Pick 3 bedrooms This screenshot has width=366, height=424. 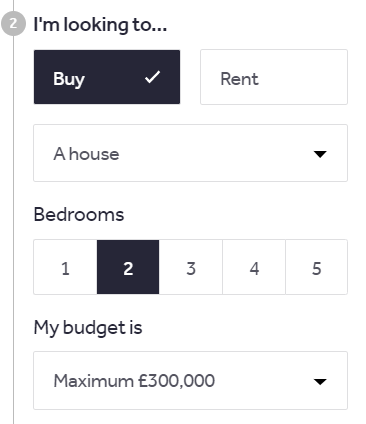coord(191,267)
